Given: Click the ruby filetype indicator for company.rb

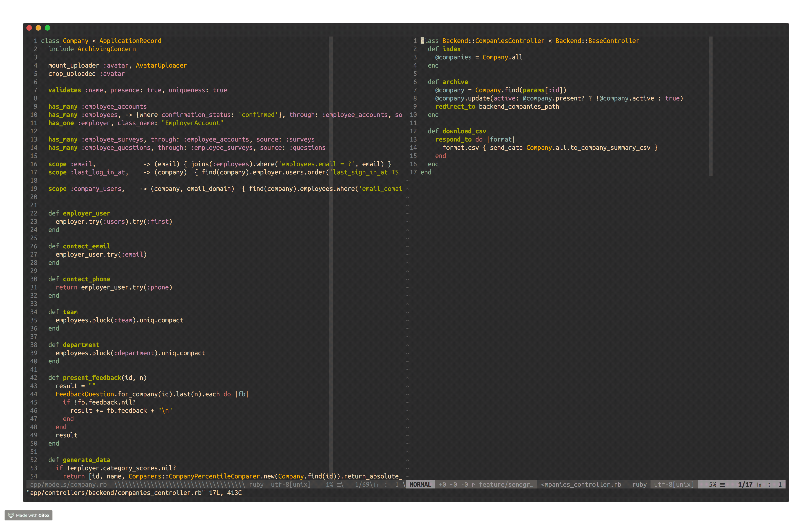Looking at the screenshot, I should pyautogui.click(x=256, y=484).
